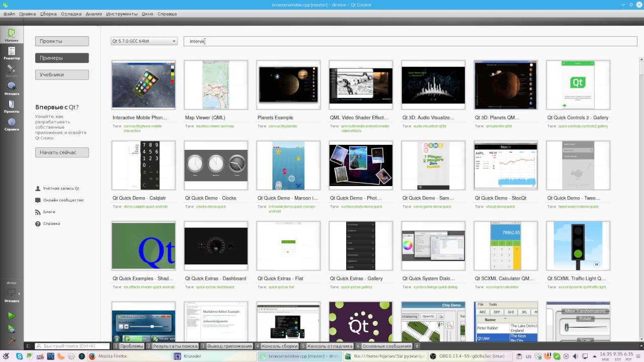Click the Учётная запись Qt user icon
The width and height of the screenshot is (644, 362).
(x=38, y=189)
